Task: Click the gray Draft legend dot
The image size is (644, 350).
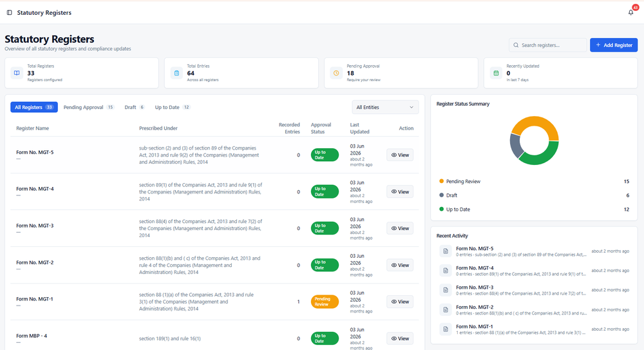Action: tap(442, 195)
